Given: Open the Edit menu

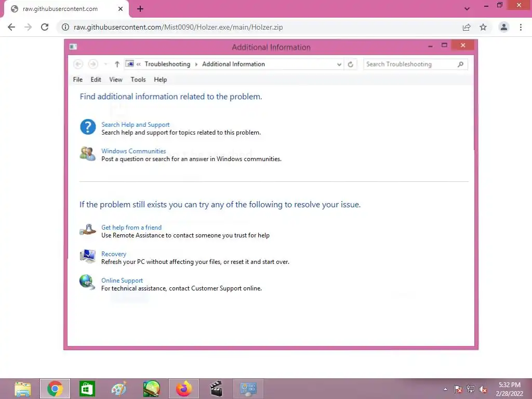Looking at the screenshot, I should [96, 79].
